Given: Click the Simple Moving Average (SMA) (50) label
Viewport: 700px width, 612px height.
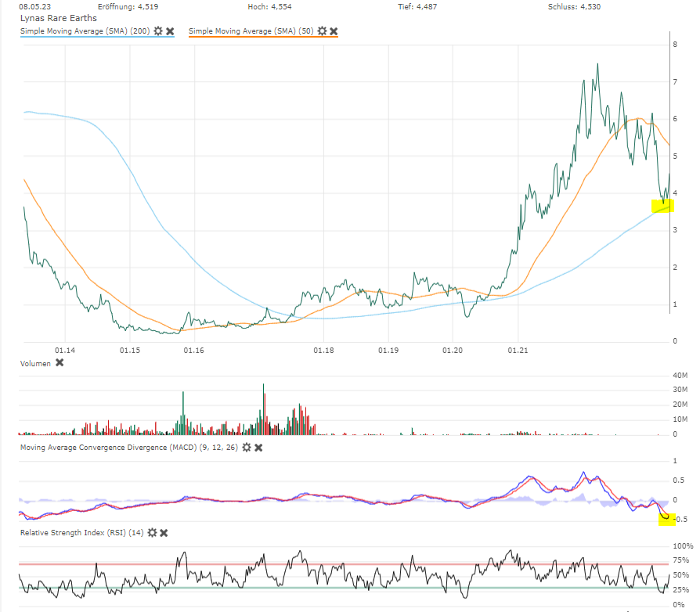Looking at the screenshot, I should [x=251, y=31].
